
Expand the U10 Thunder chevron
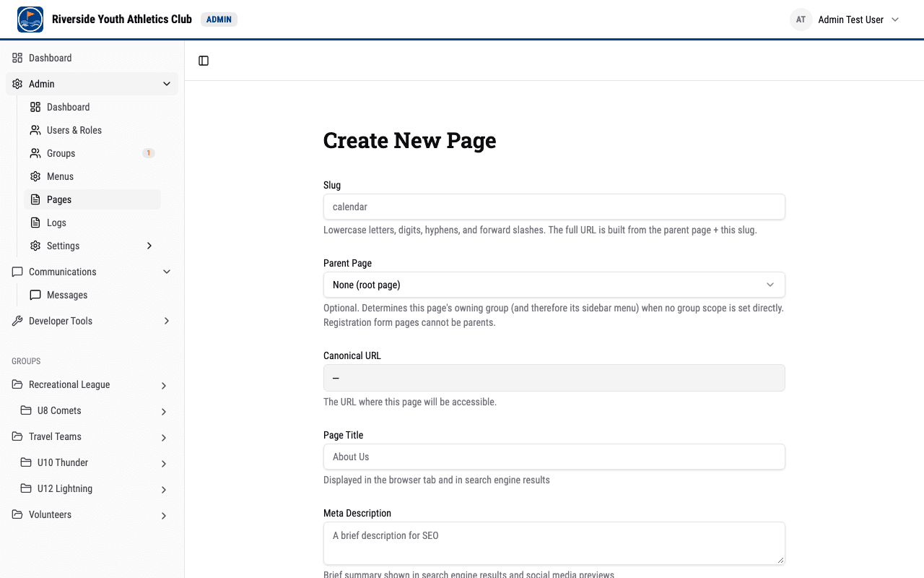(164, 463)
